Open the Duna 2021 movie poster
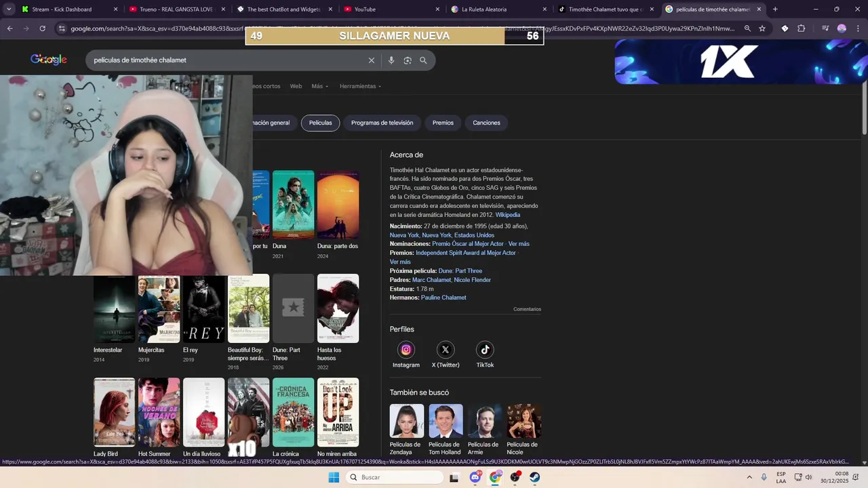 click(x=293, y=205)
